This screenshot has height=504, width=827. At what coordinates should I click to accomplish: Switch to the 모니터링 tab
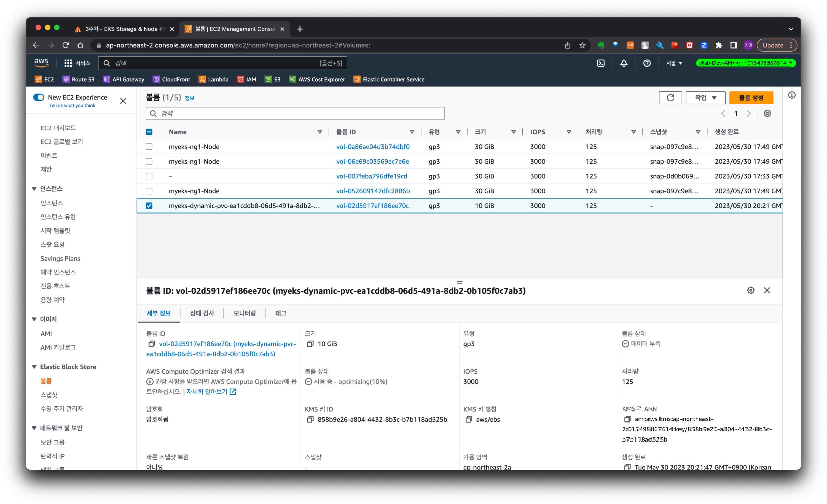click(x=244, y=313)
